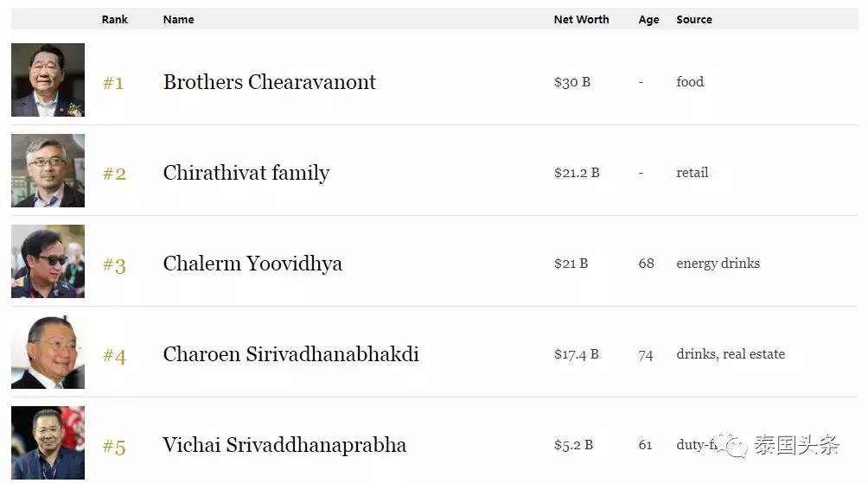Click the energy drinks source text
This screenshot has height=483, width=868.
click(718, 264)
